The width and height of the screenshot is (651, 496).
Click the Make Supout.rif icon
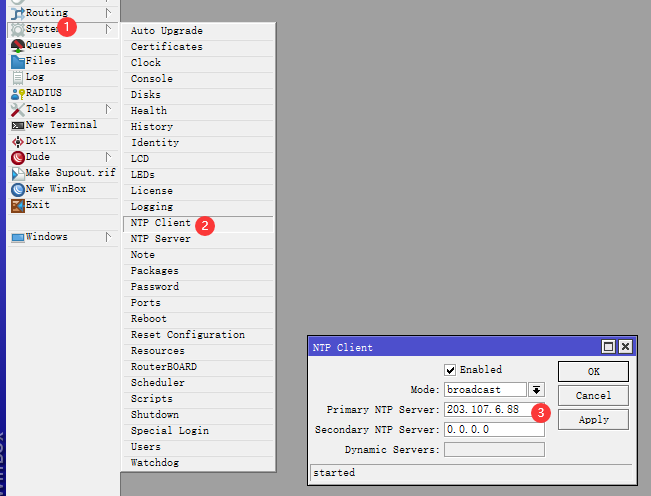(x=18, y=173)
